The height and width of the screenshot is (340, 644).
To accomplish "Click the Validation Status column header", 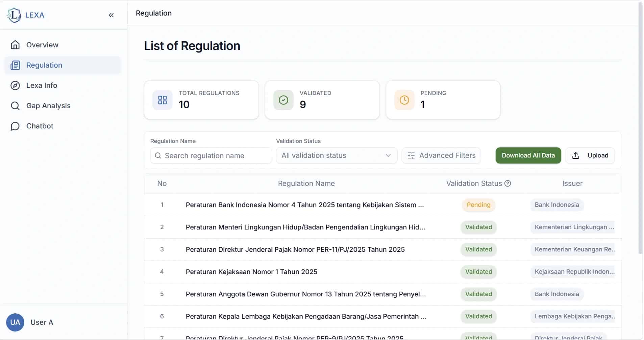I will pos(474,184).
